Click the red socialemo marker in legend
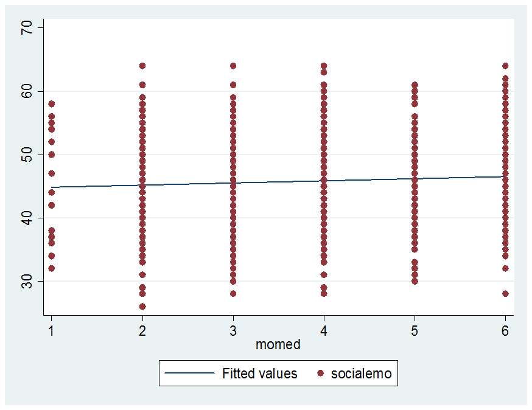This screenshot has height=410, width=532. 321,374
